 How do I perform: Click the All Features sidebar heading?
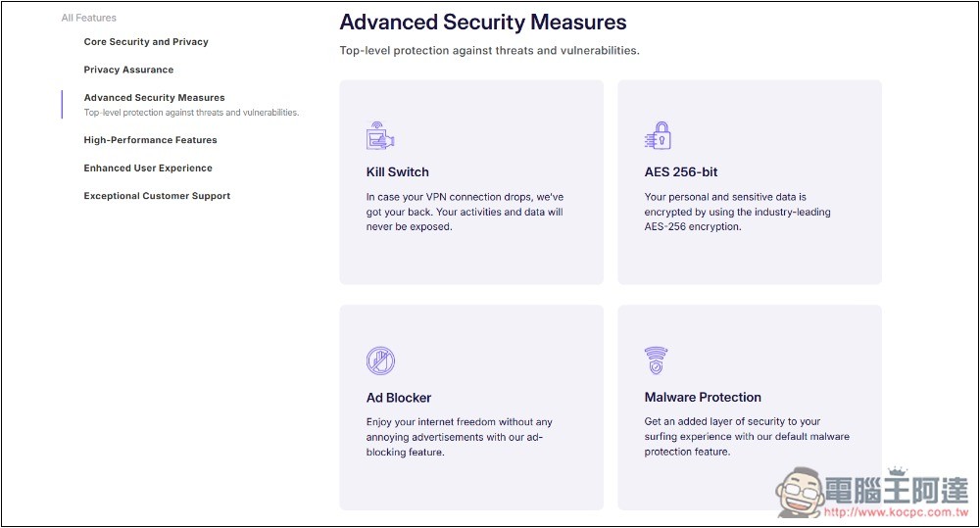coord(89,18)
